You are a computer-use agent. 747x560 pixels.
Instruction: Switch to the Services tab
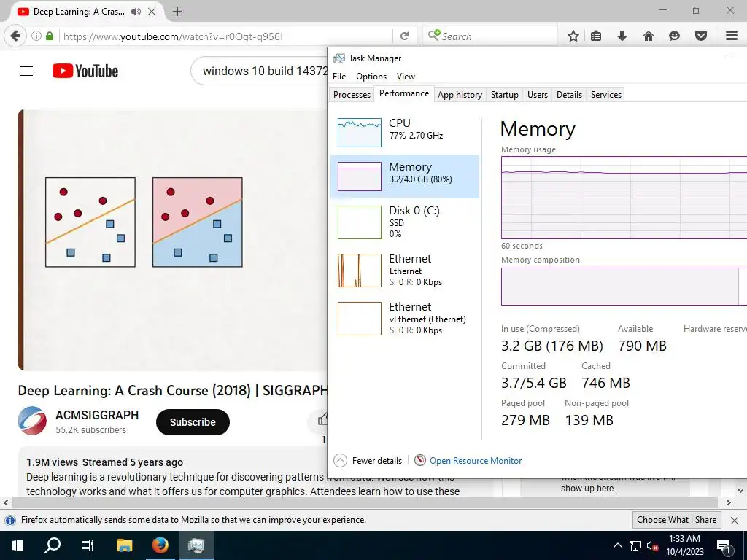point(606,94)
